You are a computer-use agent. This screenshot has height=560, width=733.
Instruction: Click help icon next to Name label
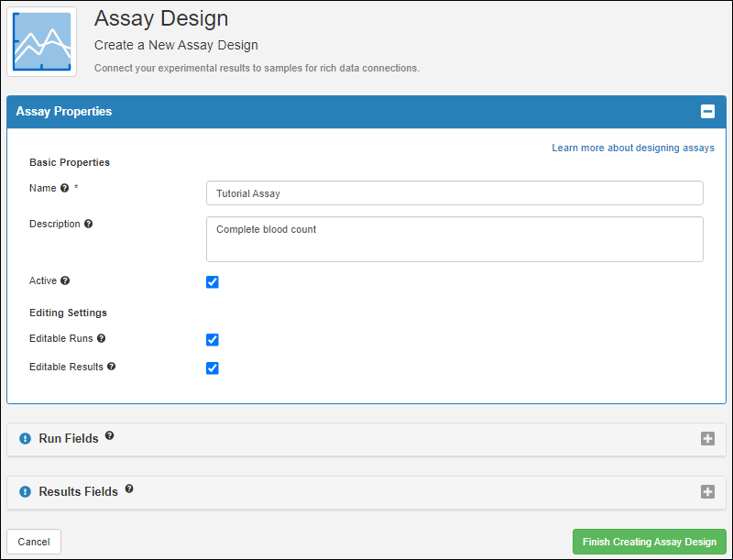(64, 188)
